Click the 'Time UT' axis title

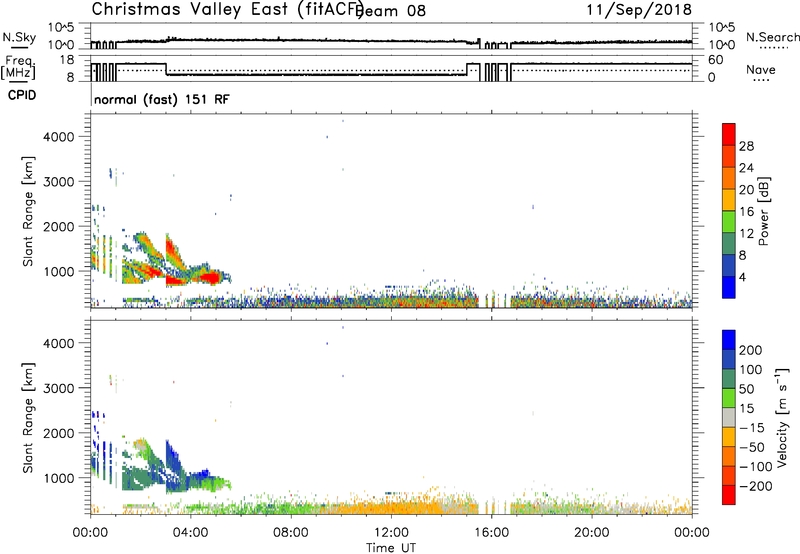point(391,548)
